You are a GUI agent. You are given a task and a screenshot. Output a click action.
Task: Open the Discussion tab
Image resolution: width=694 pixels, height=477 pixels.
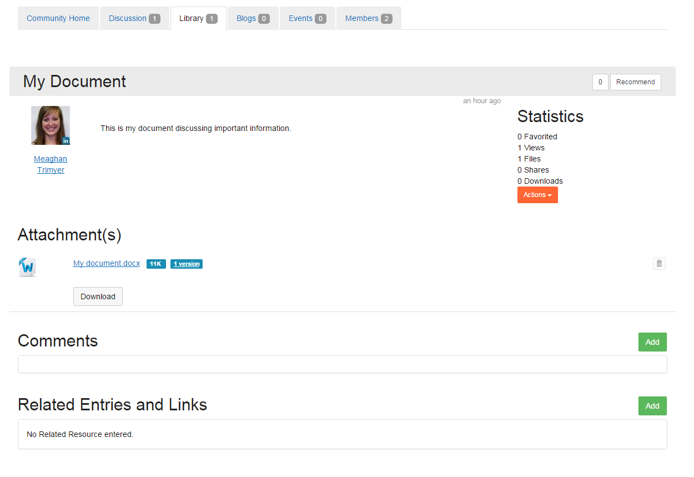pos(134,18)
